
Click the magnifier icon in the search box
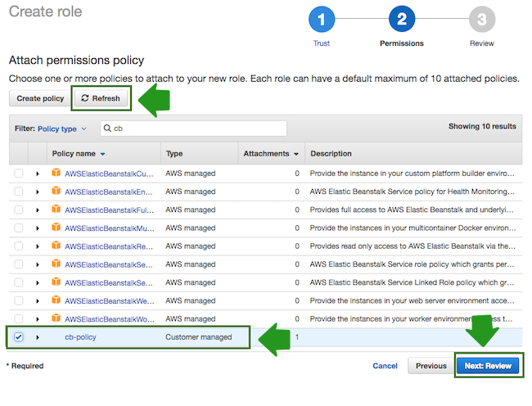click(107, 129)
